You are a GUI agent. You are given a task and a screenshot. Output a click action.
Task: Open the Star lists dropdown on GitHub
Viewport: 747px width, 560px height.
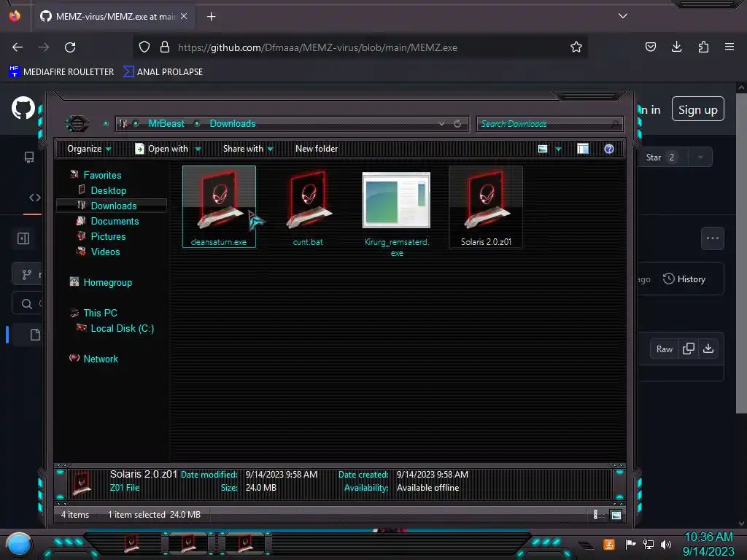point(700,157)
